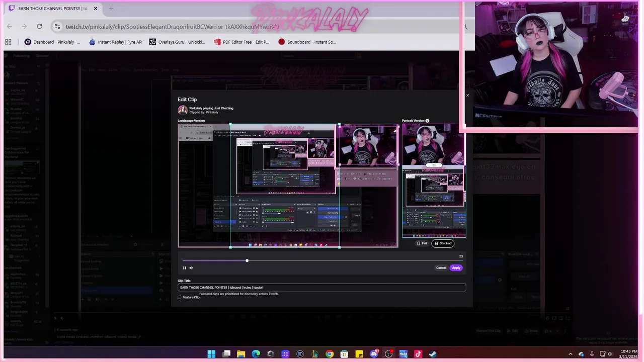Open Microsoft Store from taskbar
644x362 pixels.
[x=344, y=354]
